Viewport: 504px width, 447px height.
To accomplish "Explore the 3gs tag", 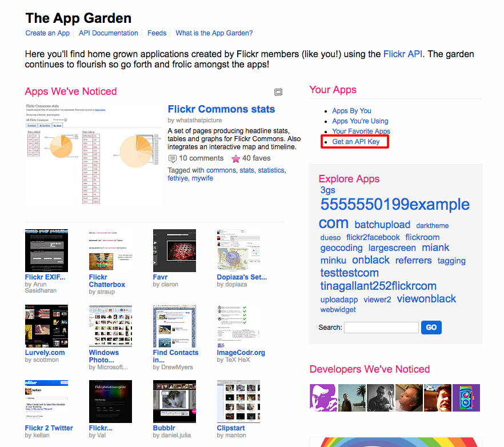I will pyautogui.click(x=327, y=190).
